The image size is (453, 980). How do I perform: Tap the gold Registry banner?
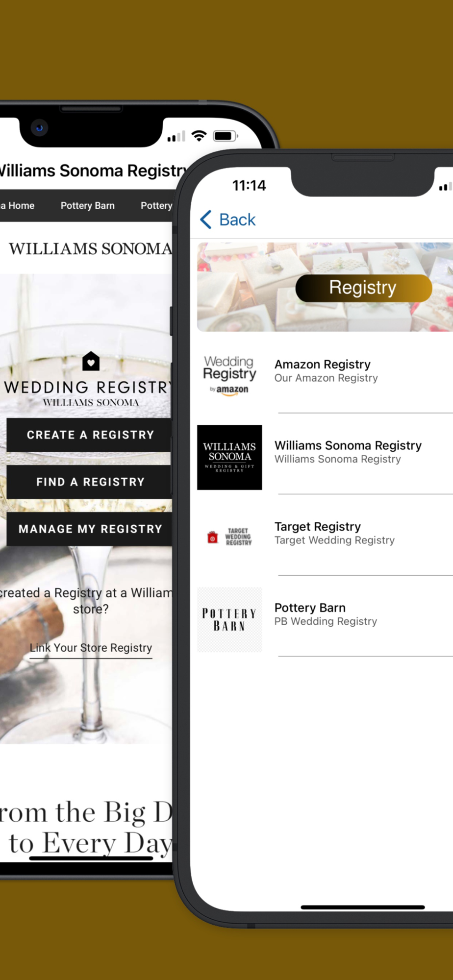363,288
